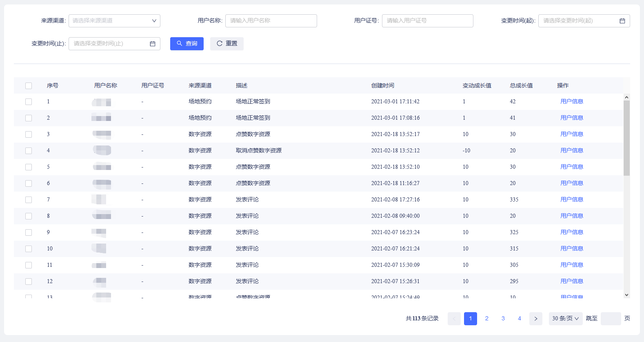Click the 来源渠道 column header
The height and width of the screenshot is (342, 644).
(200, 86)
